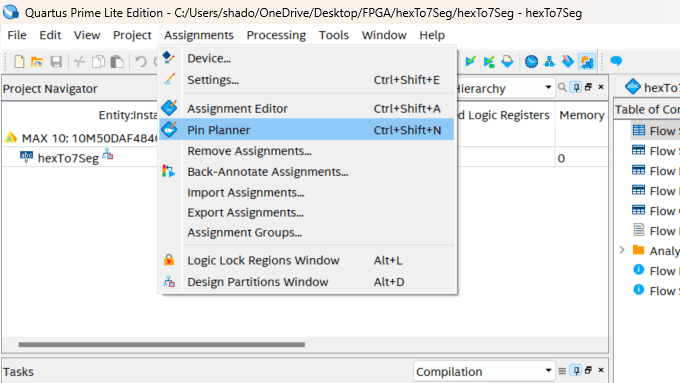Click the Cut scissors toolbar icon

(x=79, y=62)
